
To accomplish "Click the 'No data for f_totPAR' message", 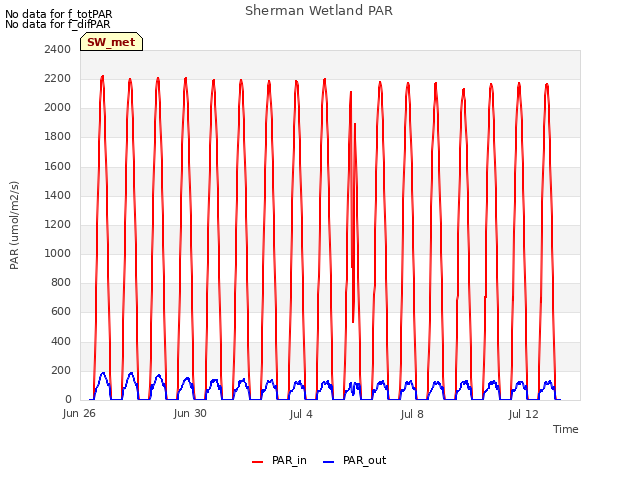I will pos(58,14).
